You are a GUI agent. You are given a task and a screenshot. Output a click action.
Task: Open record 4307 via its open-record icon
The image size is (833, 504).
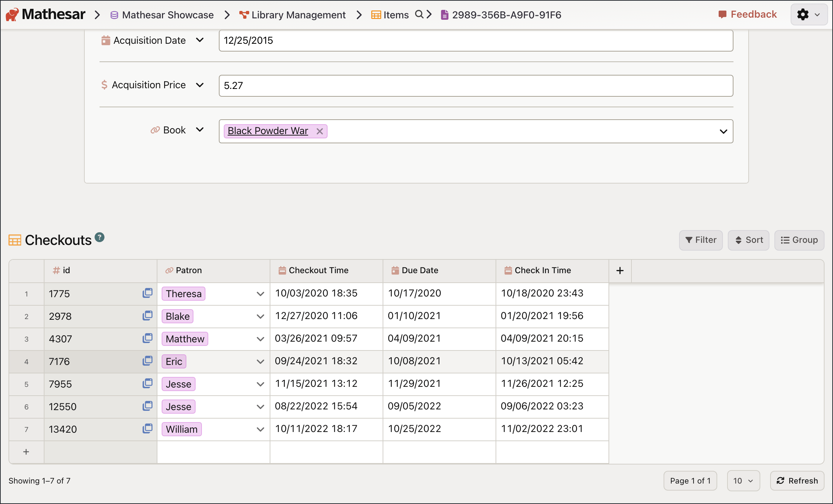[x=148, y=338]
